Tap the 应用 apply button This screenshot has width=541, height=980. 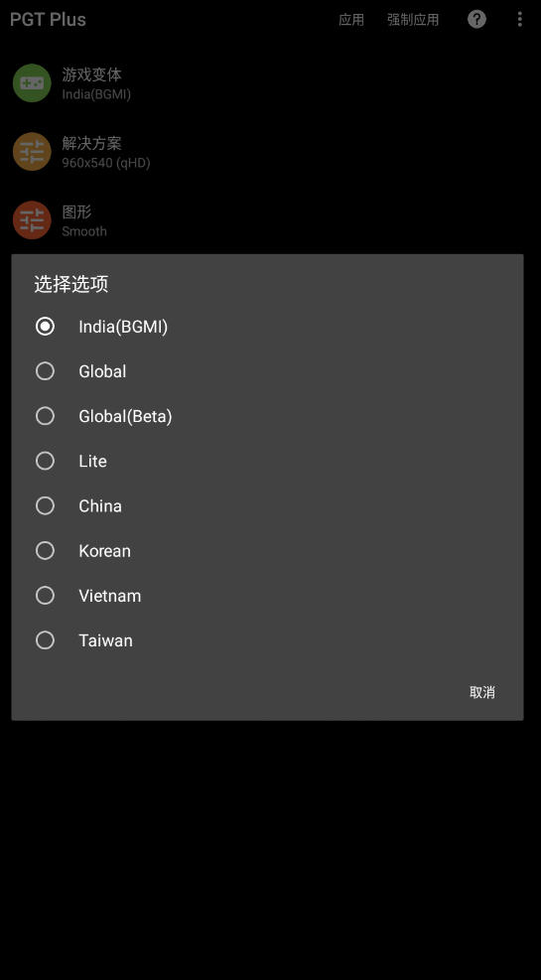click(351, 20)
